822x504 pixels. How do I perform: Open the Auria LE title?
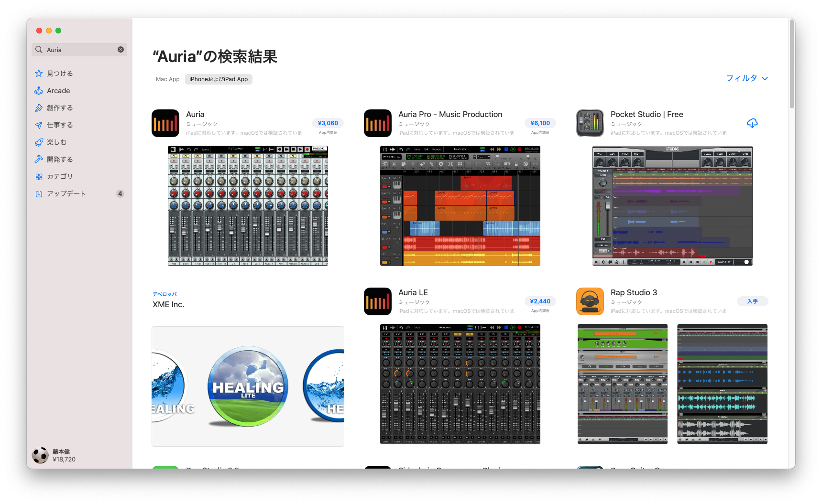413,292
